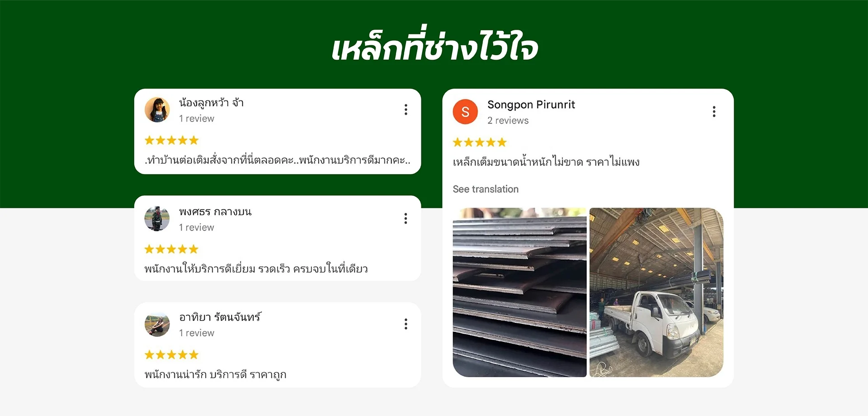This screenshot has width=868, height=416.
Task: Click the น้องลูกหว้า จ้า reviewer name
Action: [x=211, y=103]
